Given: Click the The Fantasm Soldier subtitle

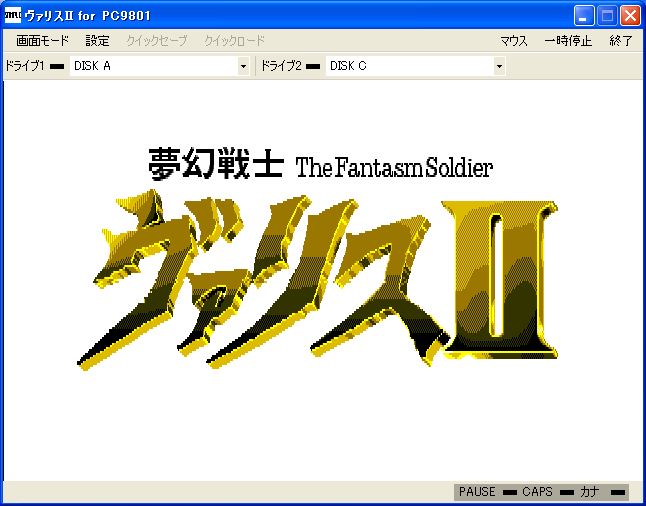Looking at the screenshot, I should [x=394, y=168].
